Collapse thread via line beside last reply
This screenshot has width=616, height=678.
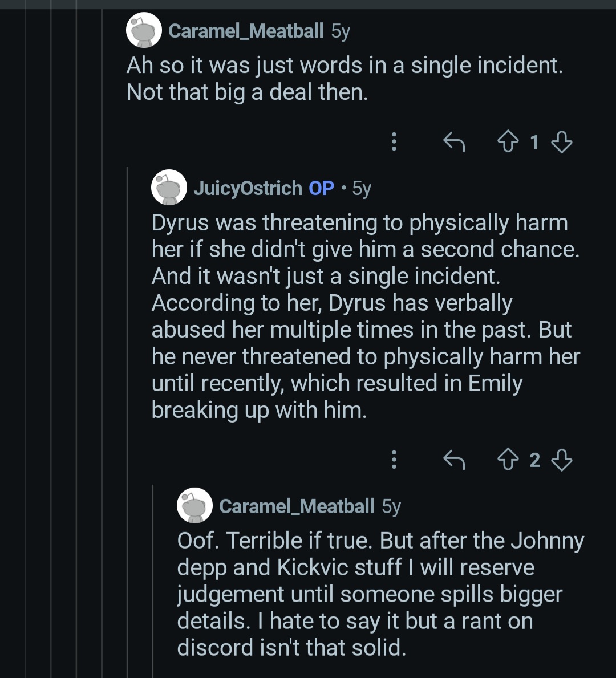click(x=153, y=582)
